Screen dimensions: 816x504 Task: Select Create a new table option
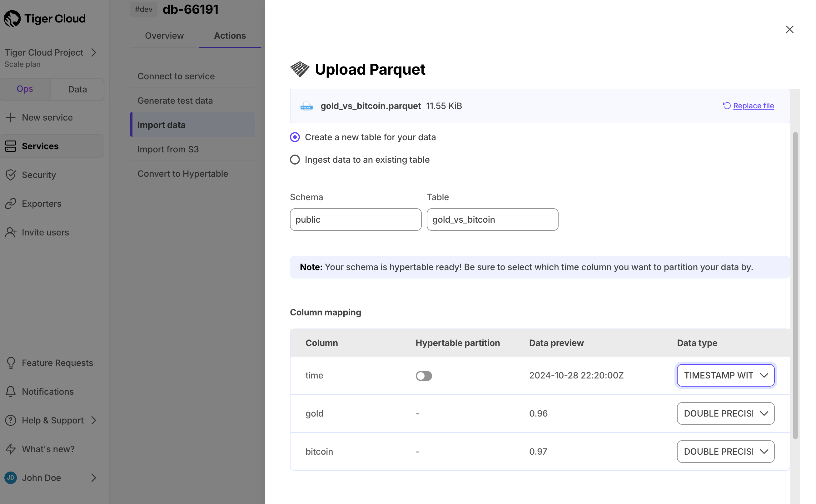click(295, 137)
